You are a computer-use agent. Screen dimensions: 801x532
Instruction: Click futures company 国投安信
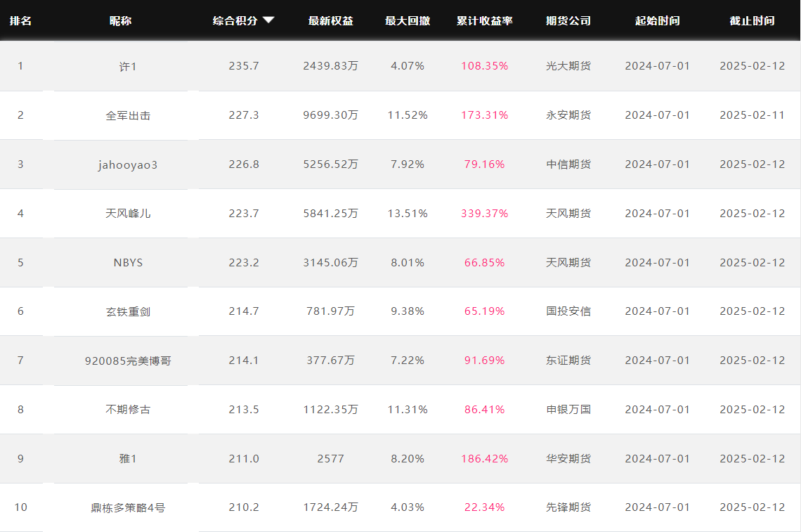pyautogui.click(x=568, y=311)
